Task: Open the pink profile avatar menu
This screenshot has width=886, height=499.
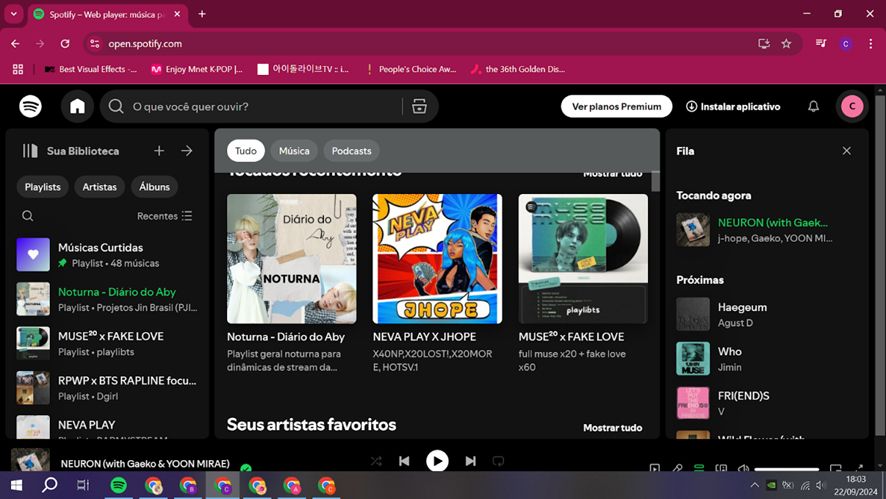Action: pyautogui.click(x=852, y=106)
